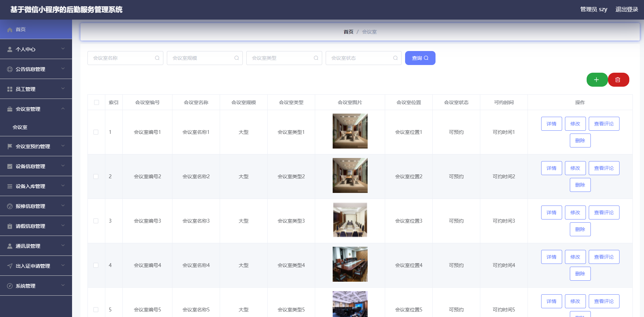The image size is (644, 317).
Task: Select the 会议室 submenu item
Action: click(x=20, y=127)
